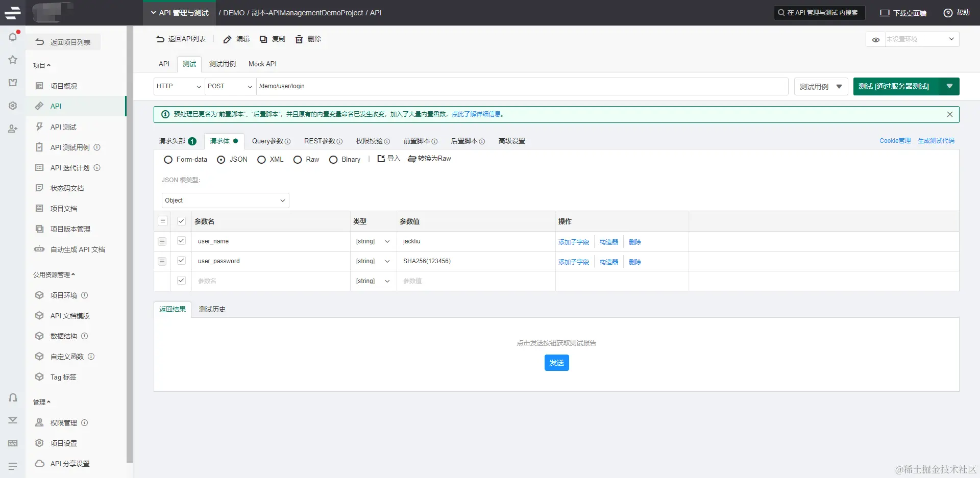Viewport: 980px width, 478px height.
Task: Close the green info notice banner
Action: [x=950, y=114]
